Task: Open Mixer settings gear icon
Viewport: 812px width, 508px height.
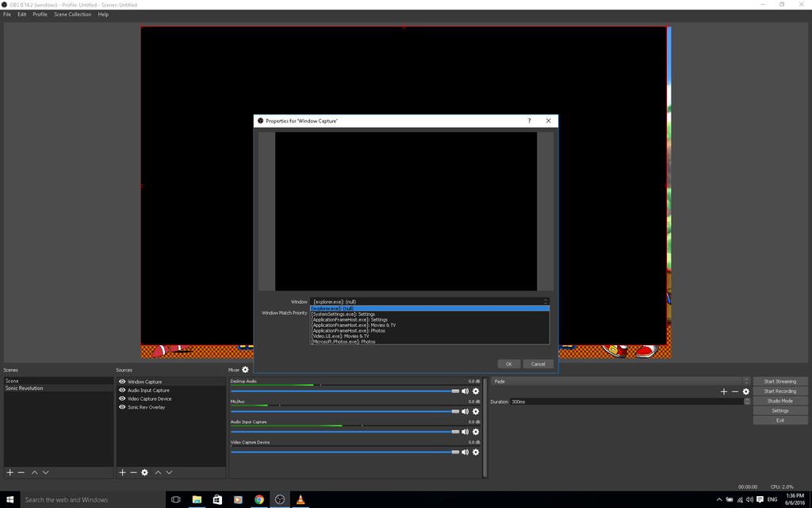Action: [x=246, y=370]
